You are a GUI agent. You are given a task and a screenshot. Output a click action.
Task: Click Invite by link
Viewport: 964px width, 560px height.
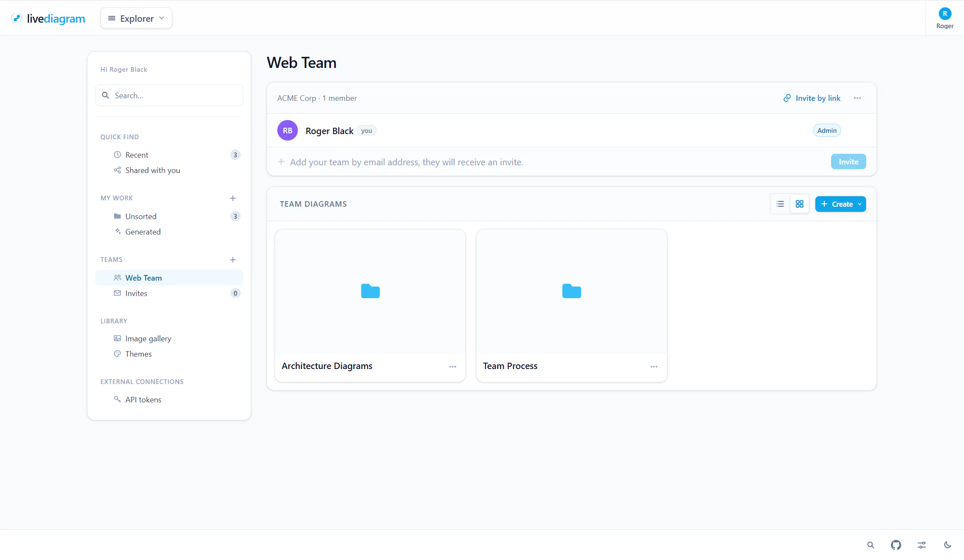[812, 98]
